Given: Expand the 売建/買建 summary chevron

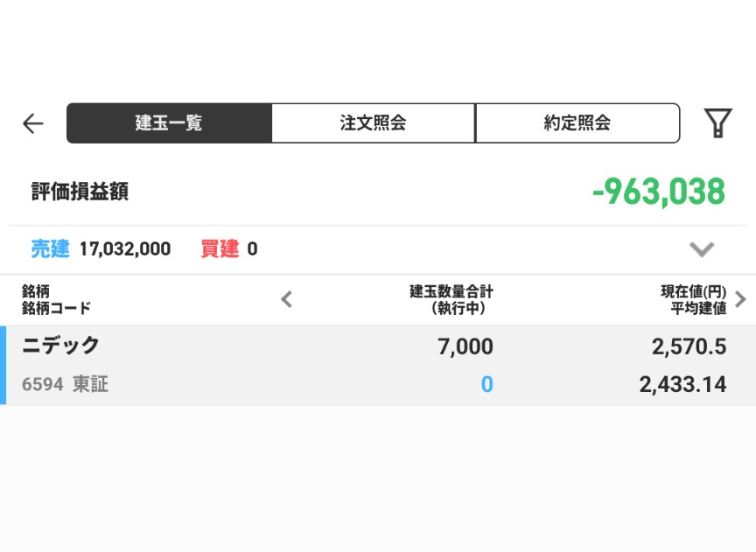Looking at the screenshot, I should tap(702, 249).
